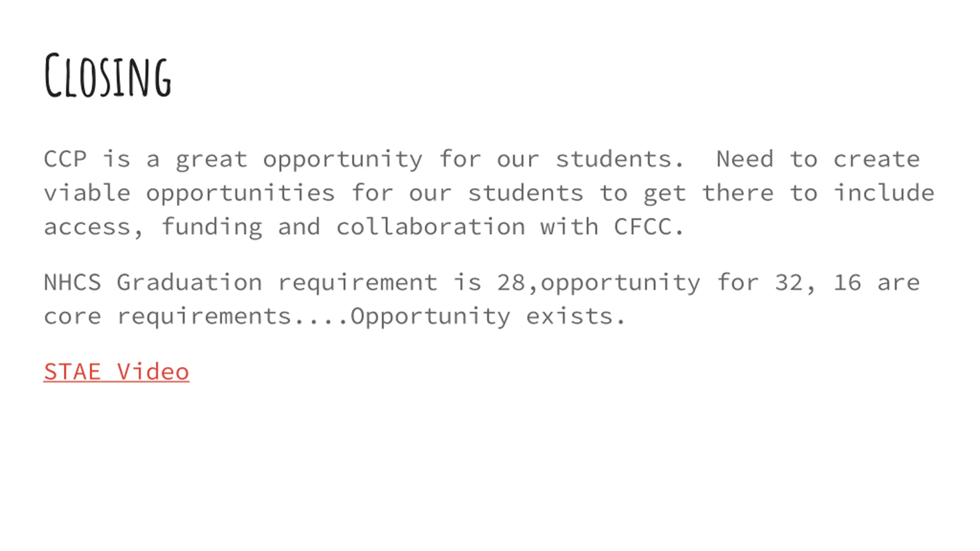980x551 pixels.
Task: Click the word great in first line
Action: 212,160
